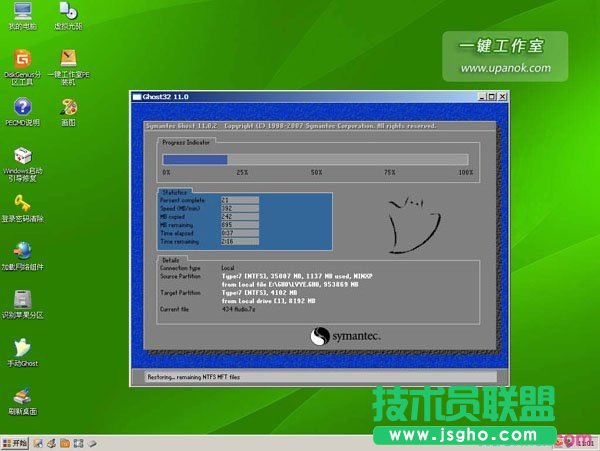The width and height of the screenshot is (600, 451).
Task: Launch 加载网络组件 globe icon
Action: click(22, 256)
